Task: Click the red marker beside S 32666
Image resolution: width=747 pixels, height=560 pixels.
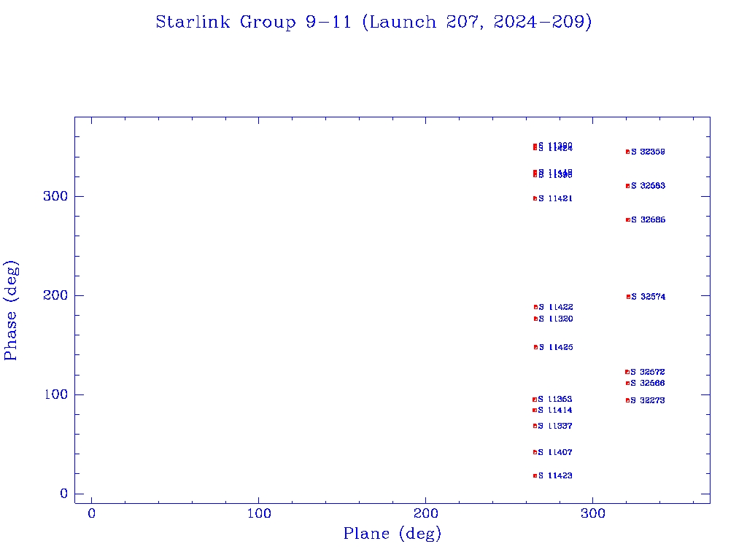Action: pos(627,384)
